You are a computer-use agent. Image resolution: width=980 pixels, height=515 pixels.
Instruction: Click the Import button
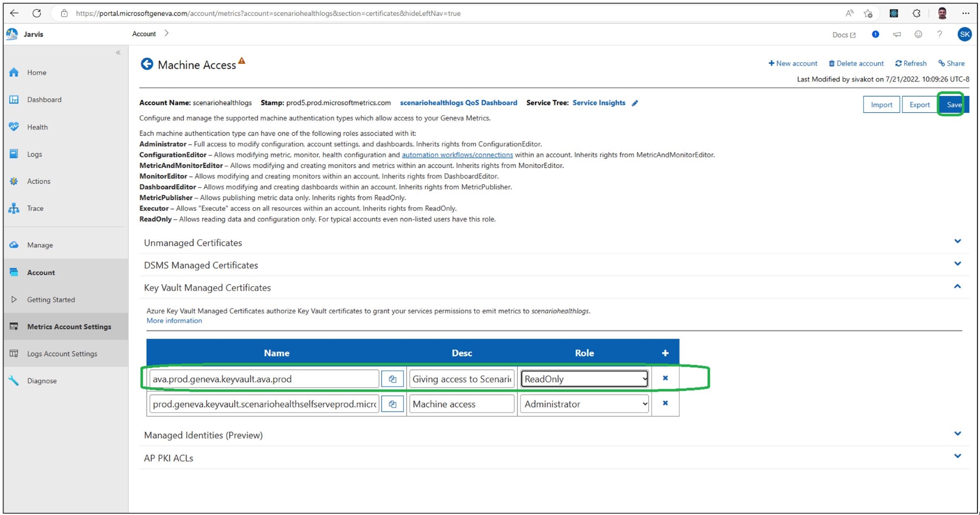click(x=881, y=104)
